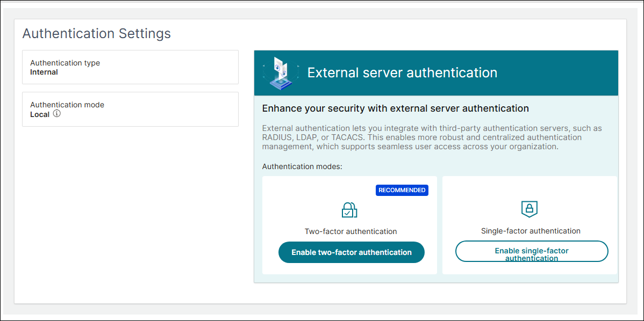Click the Authentication modes: label
Image resolution: width=644 pixels, height=321 pixels.
[302, 167]
